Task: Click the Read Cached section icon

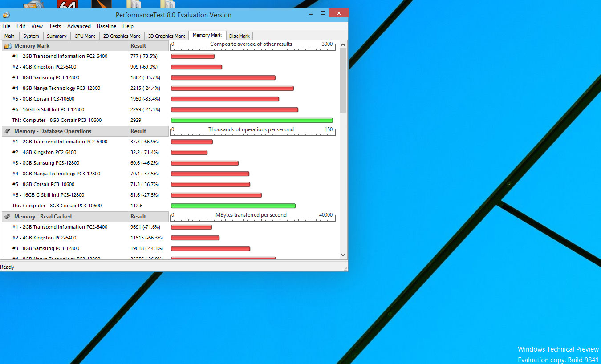Action: (8, 217)
